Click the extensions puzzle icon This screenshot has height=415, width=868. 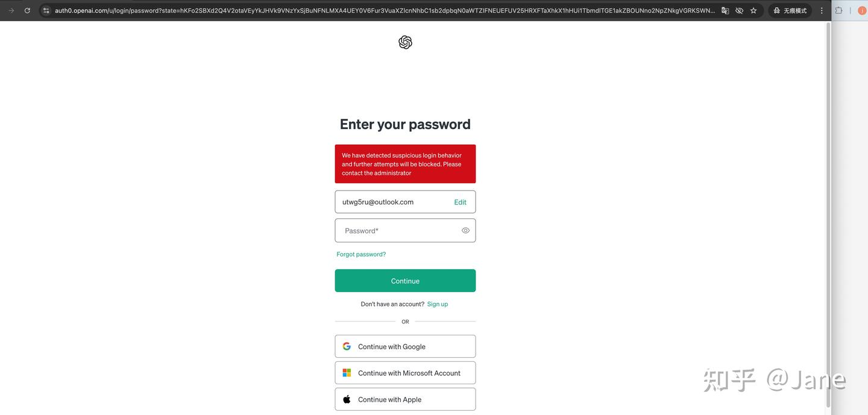(838, 10)
